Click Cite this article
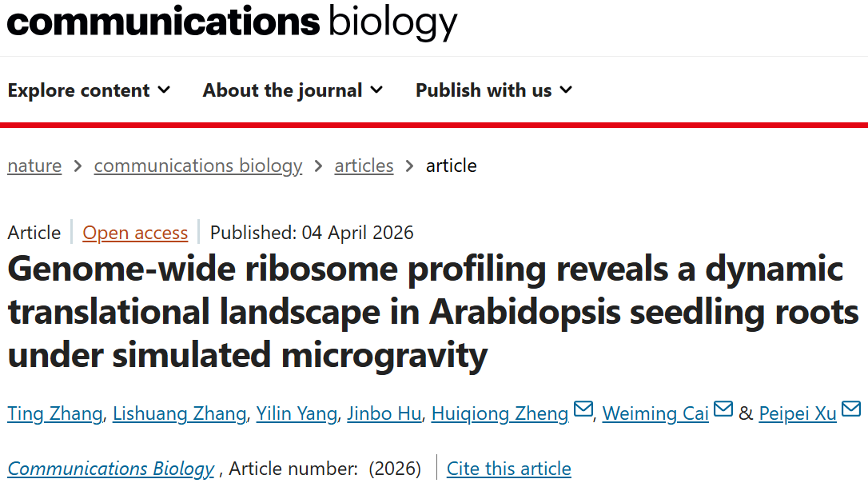 (x=508, y=469)
